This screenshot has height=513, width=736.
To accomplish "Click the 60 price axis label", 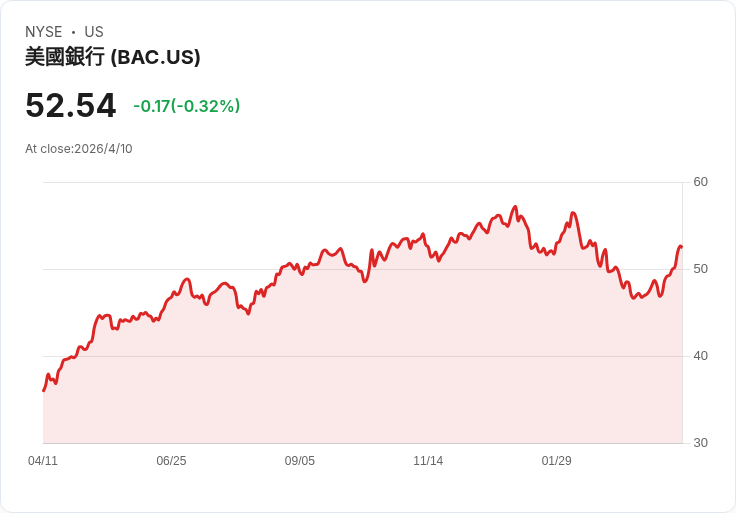I will coord(700,182).
